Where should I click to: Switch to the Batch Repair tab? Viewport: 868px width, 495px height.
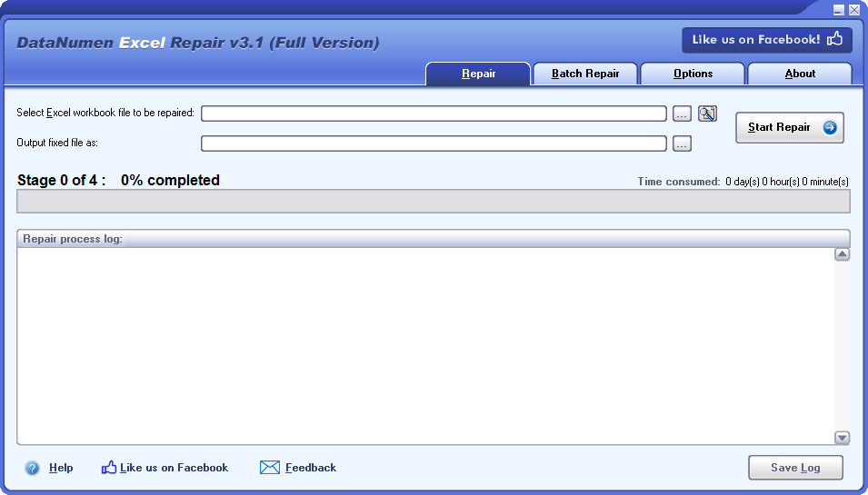pos(585,74)
